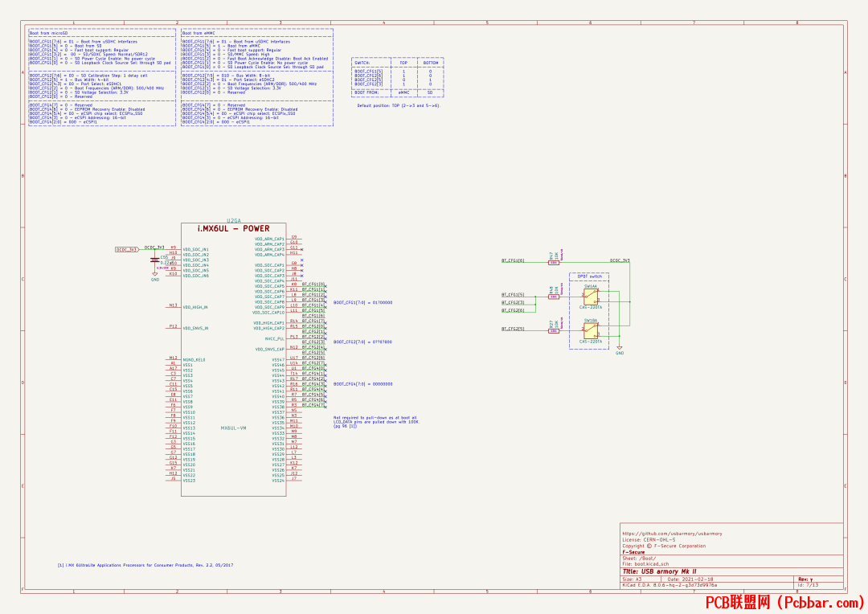The image size is (868, 614).
Task: Select the 'Default position: TOP' note
Action: click(x=399, y=105)
